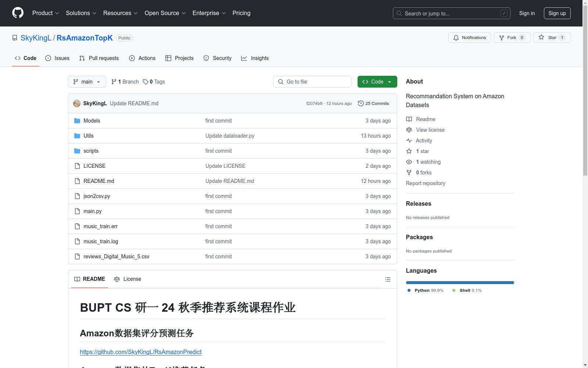Switch to the Actions tab

pos(142,58)
